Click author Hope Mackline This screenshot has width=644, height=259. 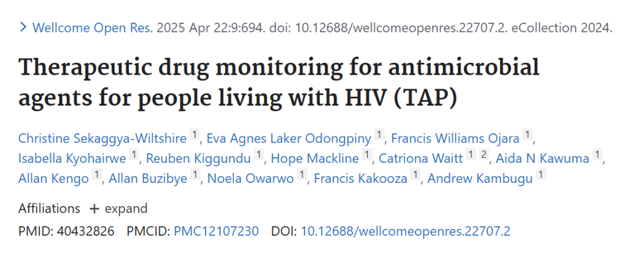tap(315, 158)
